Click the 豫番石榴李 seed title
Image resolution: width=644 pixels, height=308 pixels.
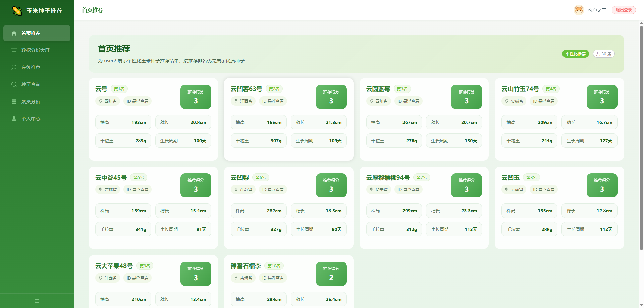246,266
